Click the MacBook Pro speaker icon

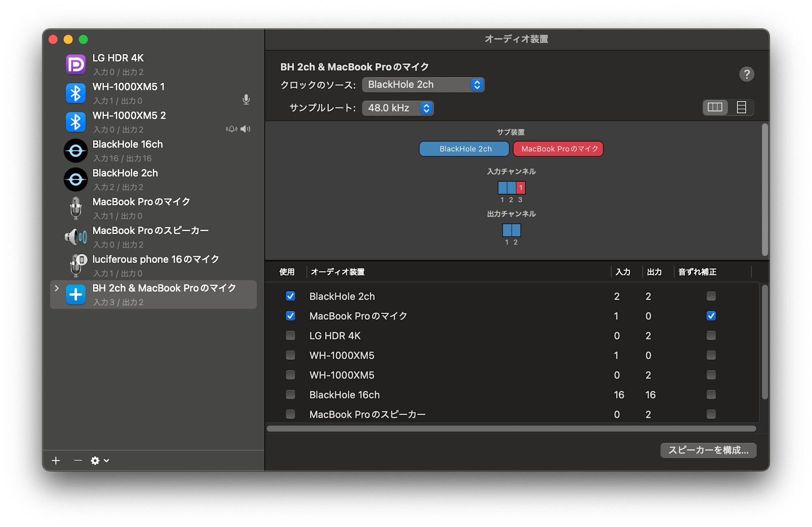pos(76,237)
